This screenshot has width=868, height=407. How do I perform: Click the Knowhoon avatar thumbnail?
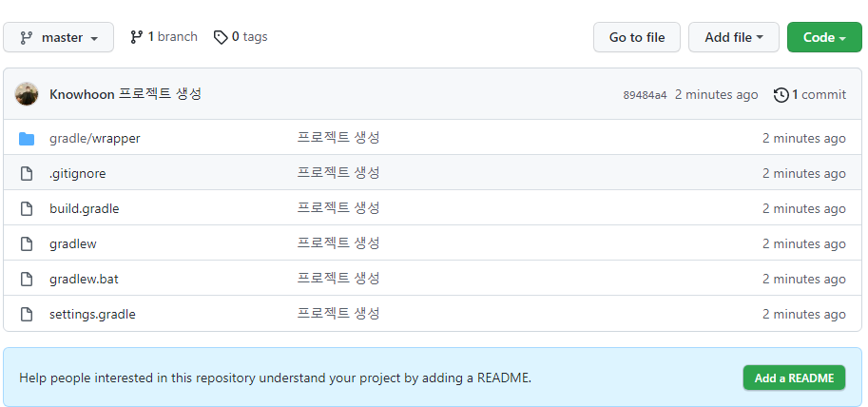click(x=27, y=94)
